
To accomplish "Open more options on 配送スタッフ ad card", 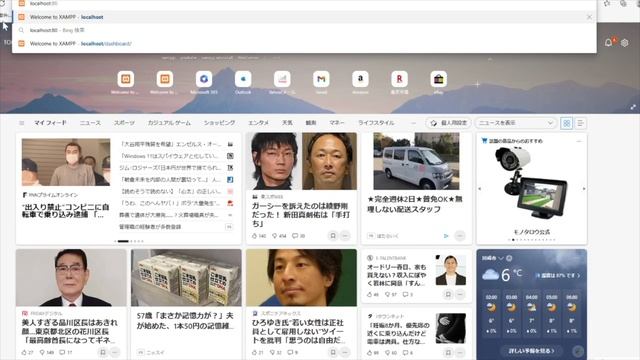I will click(x=460, y=236).
